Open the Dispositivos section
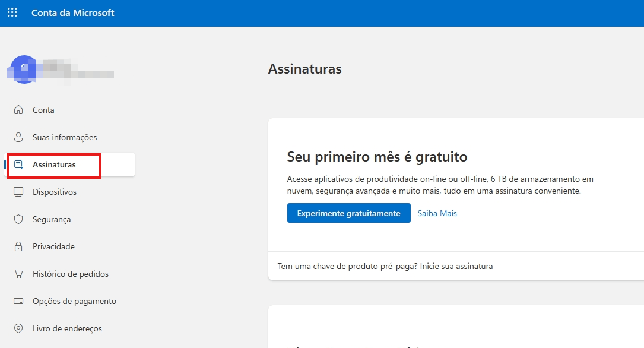Viewport: 644px width, 348px height. (55, 192)
